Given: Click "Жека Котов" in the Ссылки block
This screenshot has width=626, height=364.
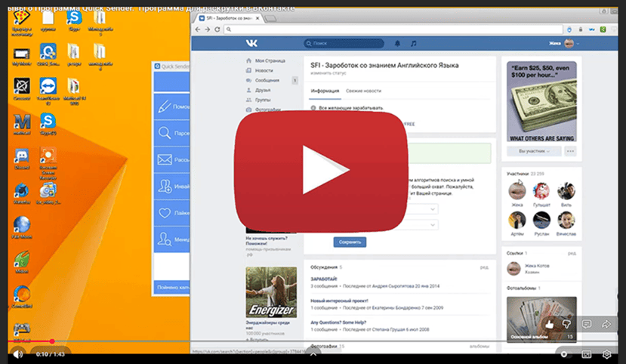Looking at the screenshot, I should pyautogui.click(x=537, y=266).
